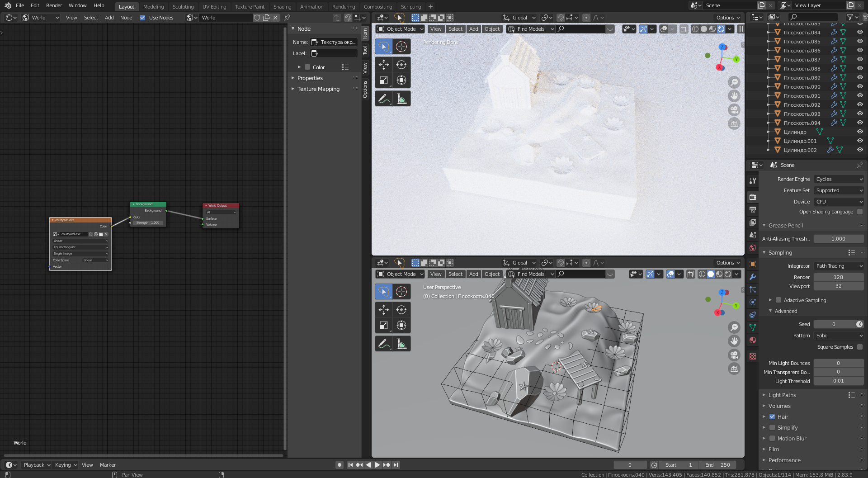Viewport: 868px width, 478px height.
Task: Select the Transform tool in top viewport
Action: coord(401,80)
